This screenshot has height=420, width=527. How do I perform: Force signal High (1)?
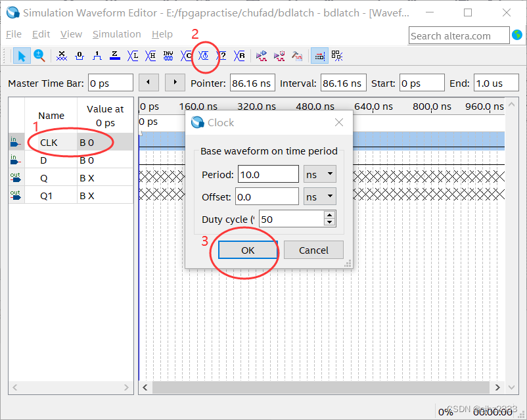pyautogui.click(x=97, y=56)
